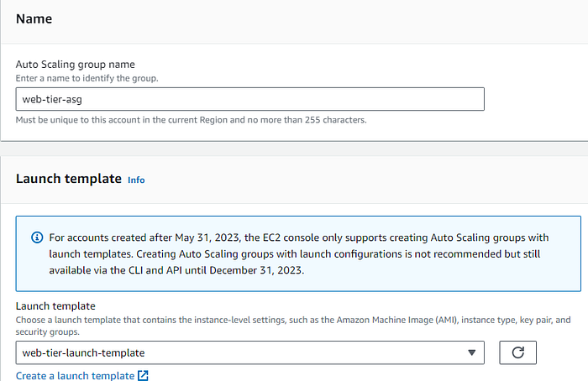Click 'For accounts created after May 31, 2023' text
Image resolution: width=588 pixels, height=381 pixels.
(x=144, y=237)
